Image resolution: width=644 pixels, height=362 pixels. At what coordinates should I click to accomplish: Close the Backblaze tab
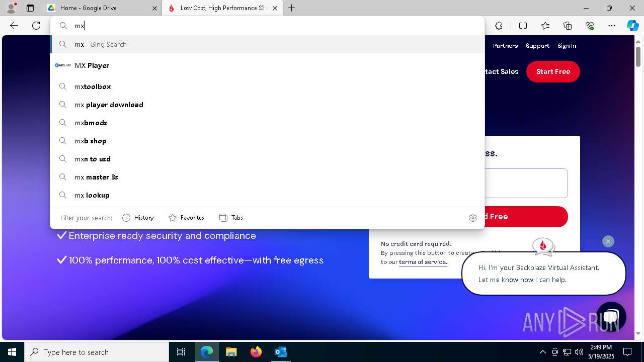(x=275, y=8)
